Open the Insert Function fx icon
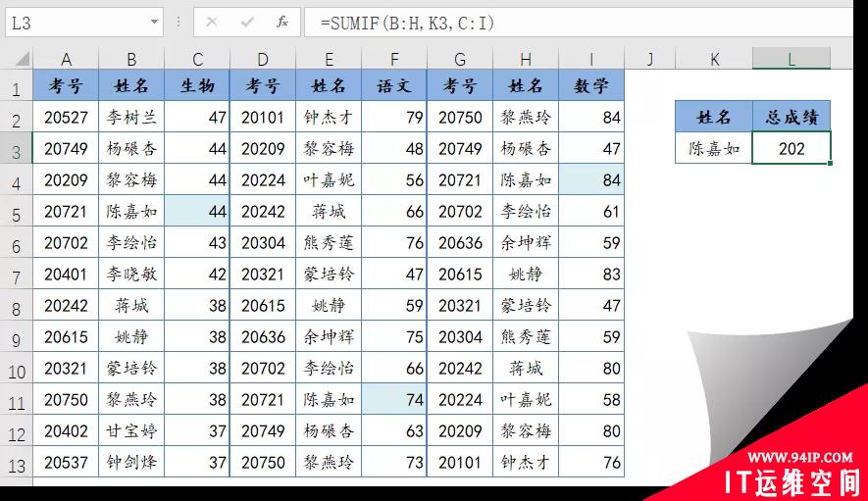The width and height of the screenshot is (868, 501). 282,23
